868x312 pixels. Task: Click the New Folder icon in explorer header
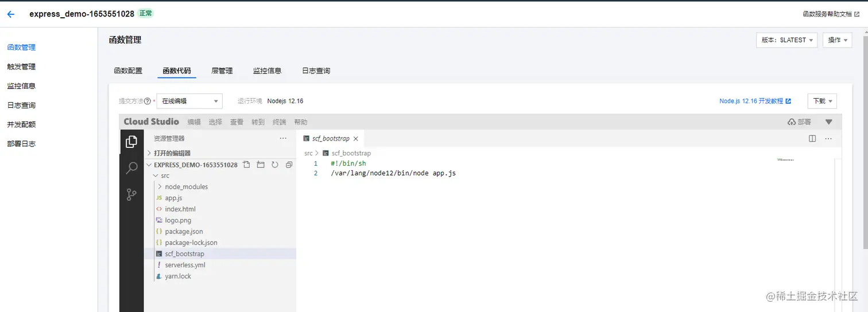(x=261, y=165)
